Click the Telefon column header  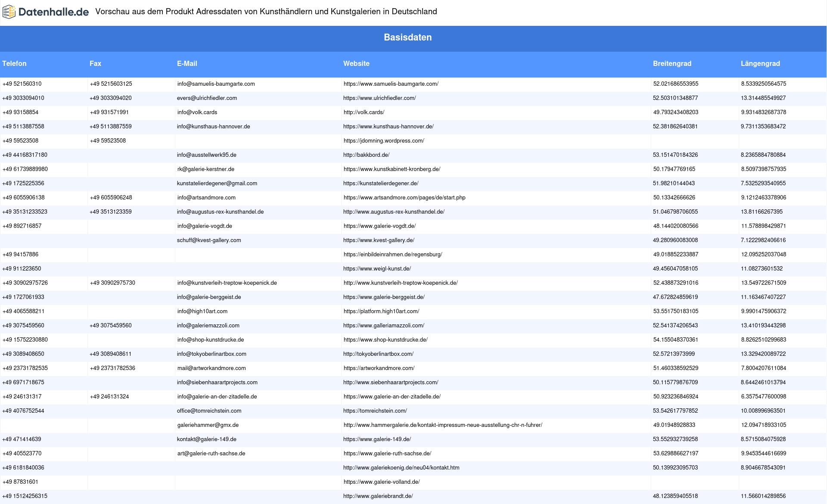(14, 63)
